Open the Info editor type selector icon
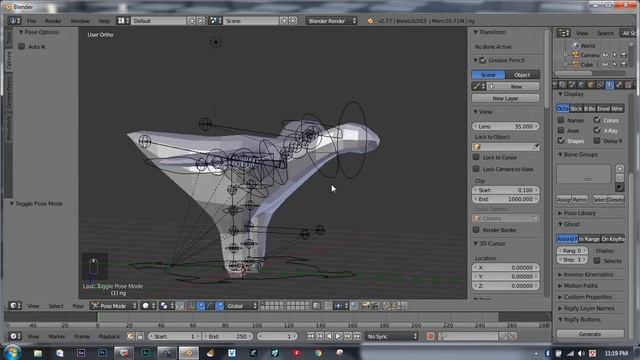640x360 pixels. point(14,20)
